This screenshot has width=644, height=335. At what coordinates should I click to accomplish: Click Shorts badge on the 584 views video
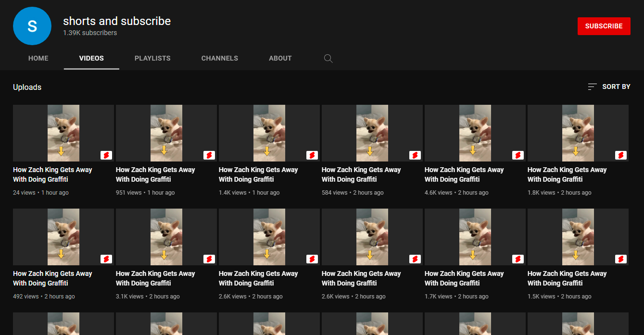(x=415, y=155)
